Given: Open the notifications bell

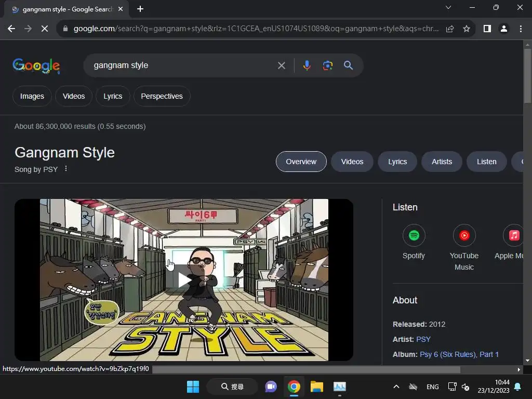Looking at the screenshot, I should pyautogui.click(x=518, y=387).
